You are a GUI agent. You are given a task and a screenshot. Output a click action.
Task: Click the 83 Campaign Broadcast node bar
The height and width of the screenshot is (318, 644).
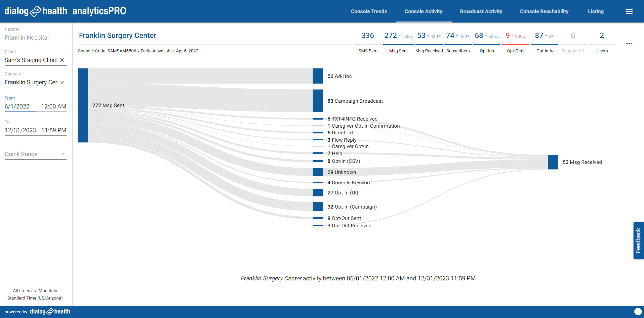click(x=318, y=101)
